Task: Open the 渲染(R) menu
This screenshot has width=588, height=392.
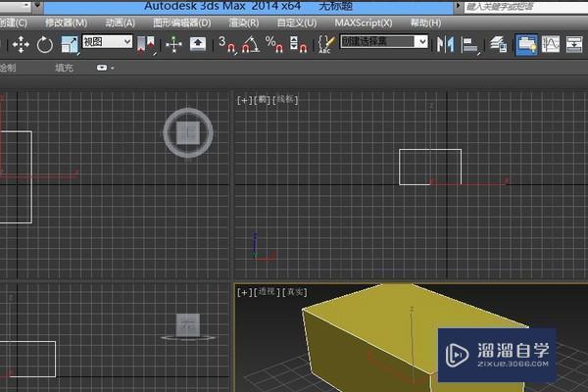Action: click(x=245, y=23)
